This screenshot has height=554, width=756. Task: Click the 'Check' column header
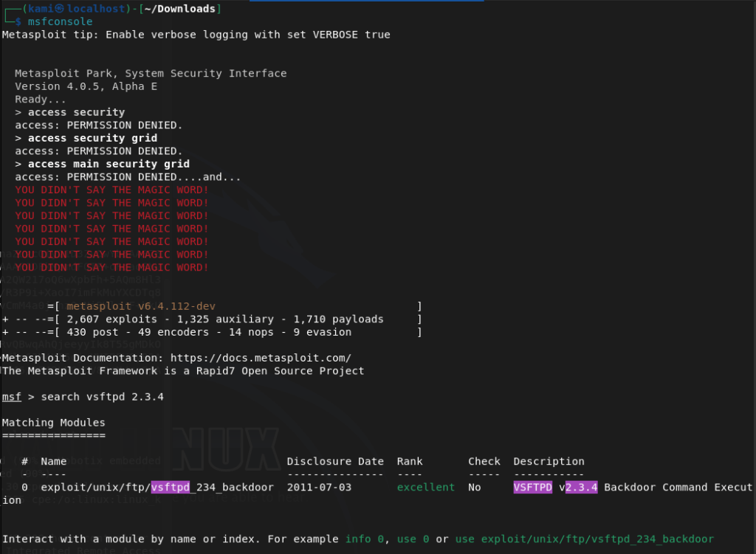tap(484, 462)
